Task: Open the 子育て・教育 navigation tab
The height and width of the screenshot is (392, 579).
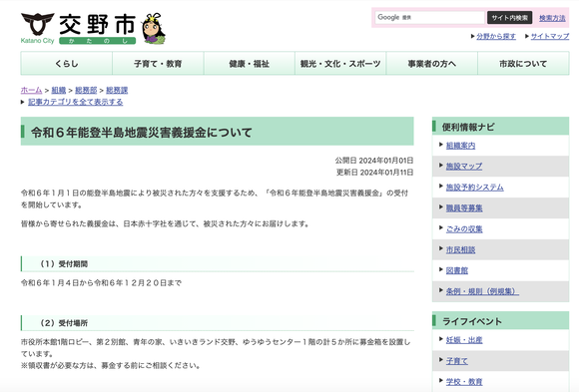Action: coord(158,64)
